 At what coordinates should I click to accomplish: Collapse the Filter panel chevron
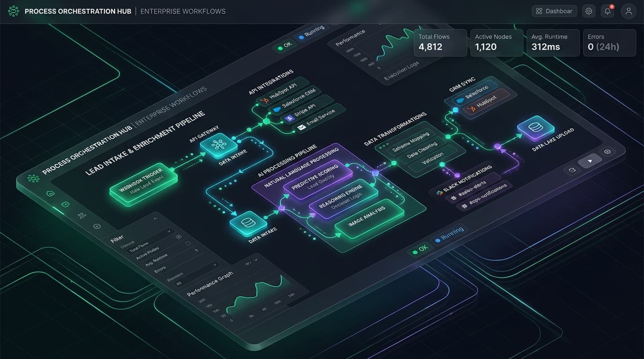pyautogui.click(x=155, y=219)
